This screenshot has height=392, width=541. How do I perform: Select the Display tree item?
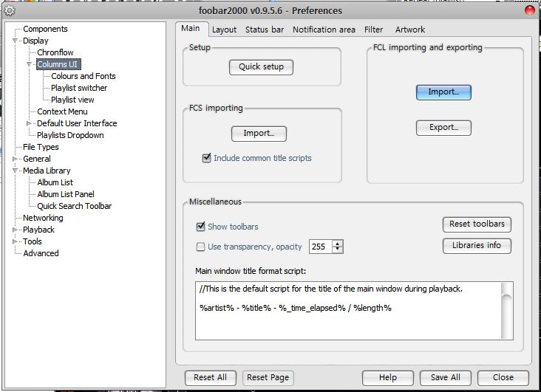[35, 41]
